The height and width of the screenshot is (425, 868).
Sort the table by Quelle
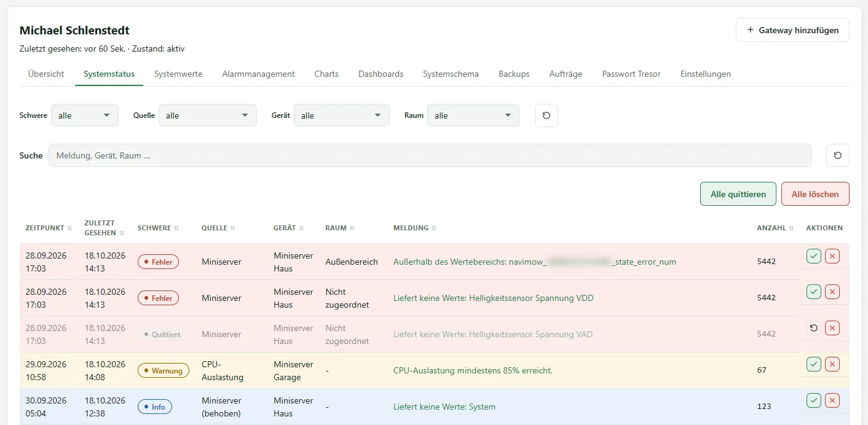pyautogui.click(x=218, y=228)
